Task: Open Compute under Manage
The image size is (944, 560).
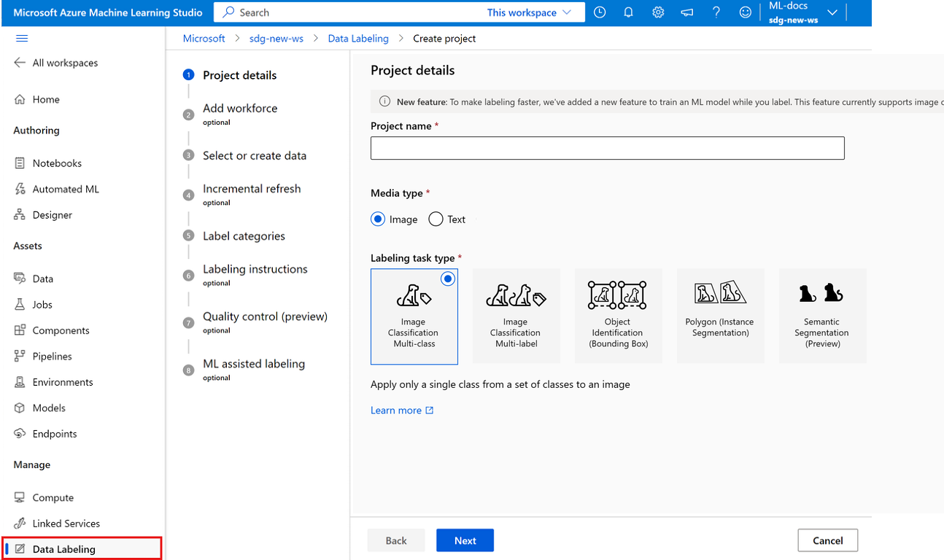Action: point(52,497)
